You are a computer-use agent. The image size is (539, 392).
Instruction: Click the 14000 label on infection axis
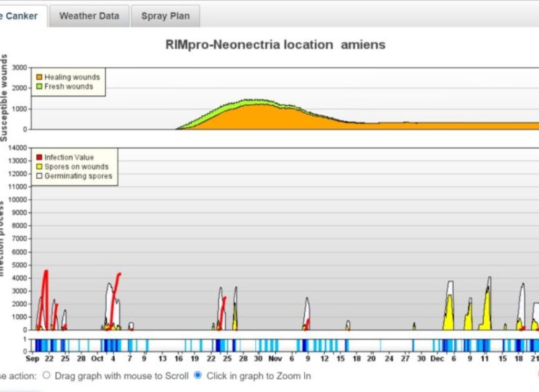(x=17, y=148)
